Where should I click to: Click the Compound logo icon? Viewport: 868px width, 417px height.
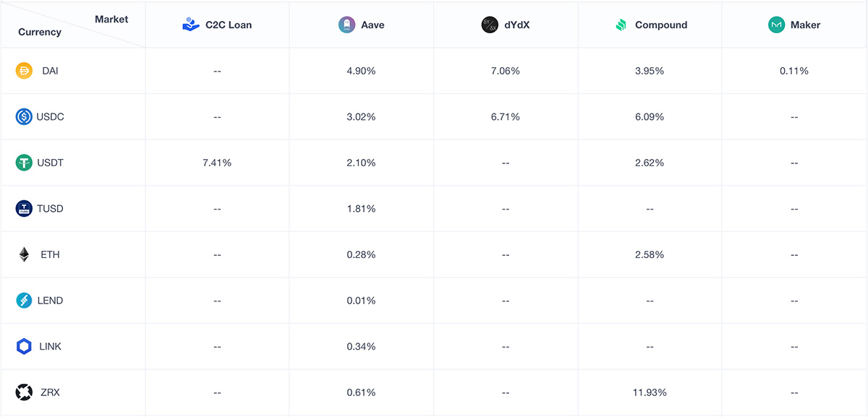[x=621, y=25]
